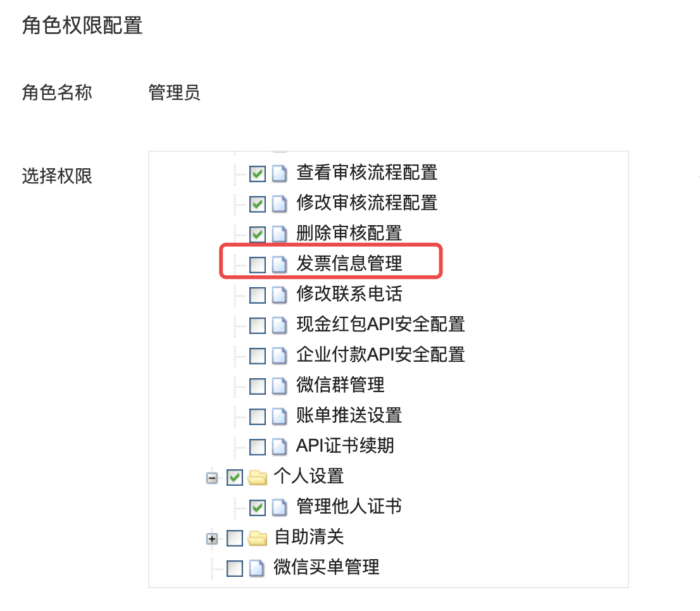Viewport: 700px width, 611px height.
Task: Click the folder icon for 自助清关
Action: pyautogui.click(x=257, y=538)
